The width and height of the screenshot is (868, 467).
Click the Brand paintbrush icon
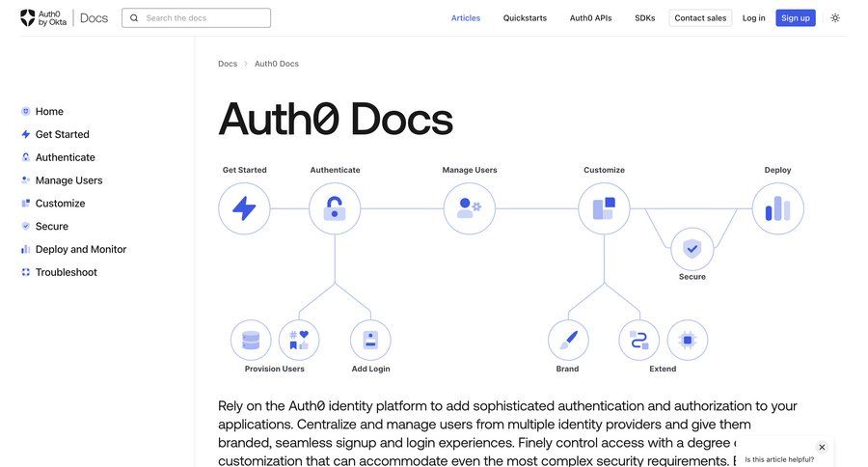click(568, 341)
